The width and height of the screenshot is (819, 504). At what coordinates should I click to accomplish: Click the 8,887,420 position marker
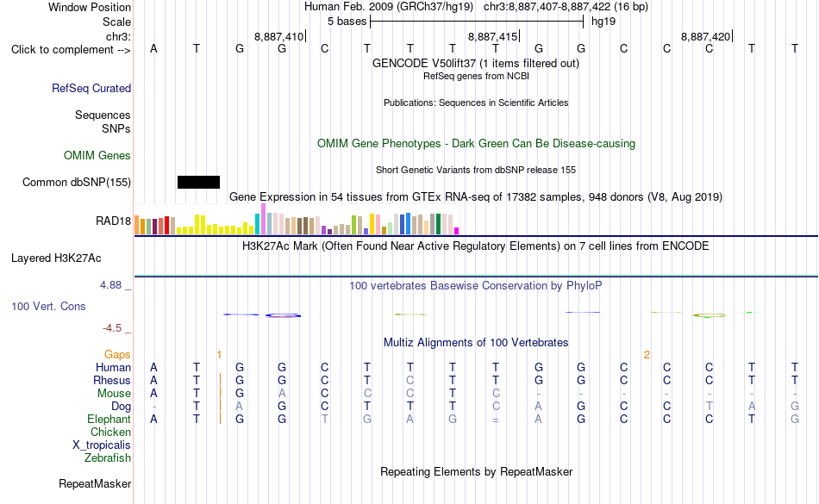pos(706,36)
